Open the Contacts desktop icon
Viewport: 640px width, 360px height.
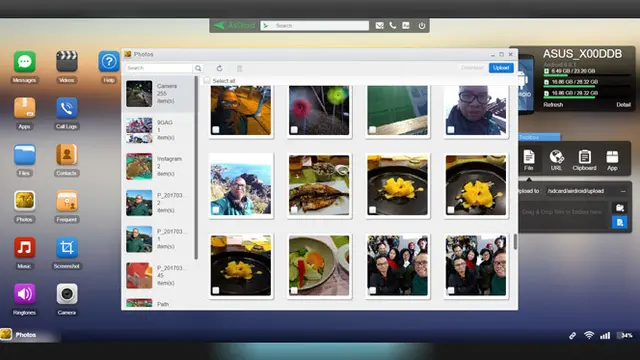67,155
